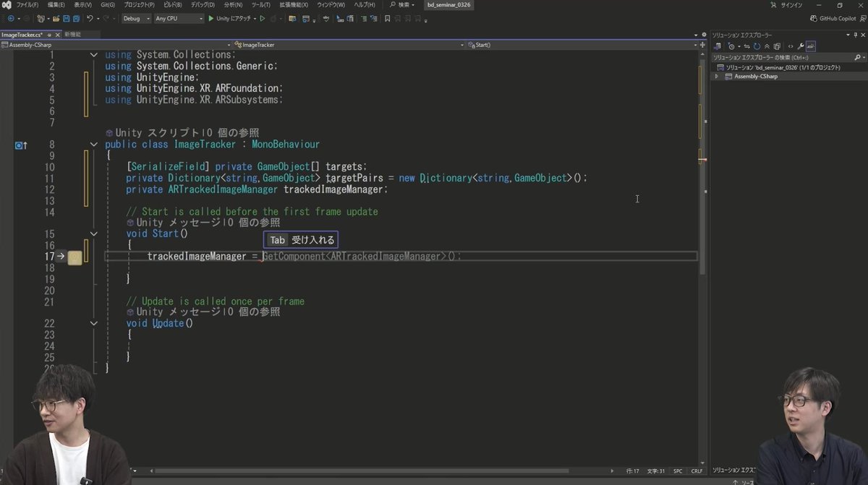Click the GitHub Copilot icon
The width and height of the screenshot is (868, 485).
pyautogui.click(x=814, y=18)
